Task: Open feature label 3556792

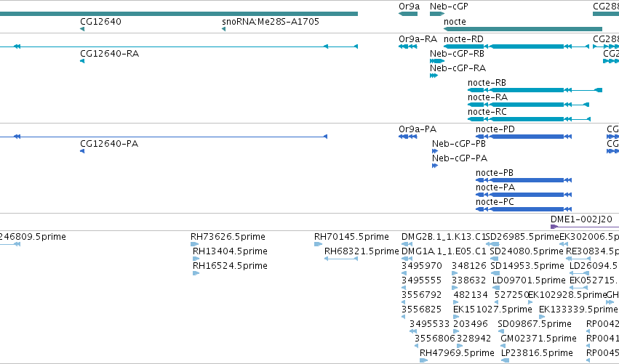Action: click(x=422, y=296)
